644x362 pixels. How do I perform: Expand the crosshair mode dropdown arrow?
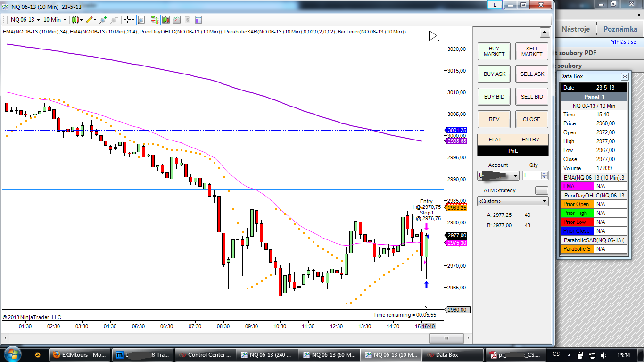[133, 20]
